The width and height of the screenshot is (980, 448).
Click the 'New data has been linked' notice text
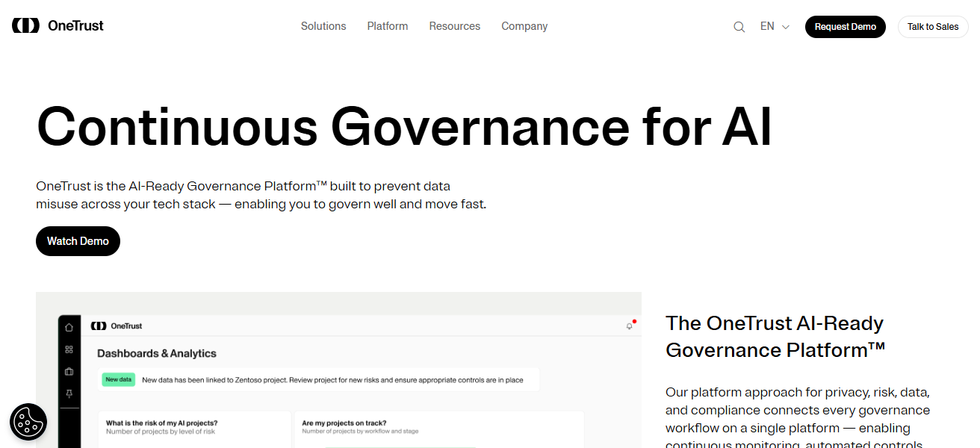pyautogui.click(x=332, y=380)
